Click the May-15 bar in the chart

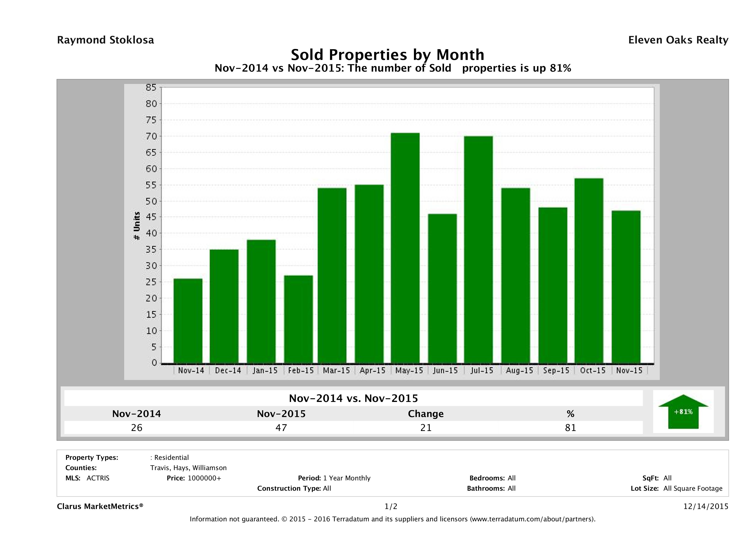pyautogui.click(x=405, y=248)
